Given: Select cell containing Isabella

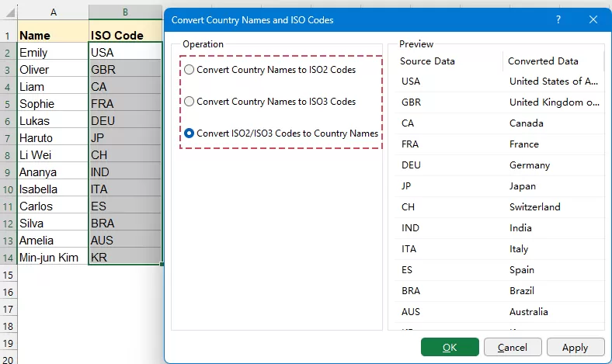Looking at the screenshot, I should pyautogui.click(x=53, y=189).
